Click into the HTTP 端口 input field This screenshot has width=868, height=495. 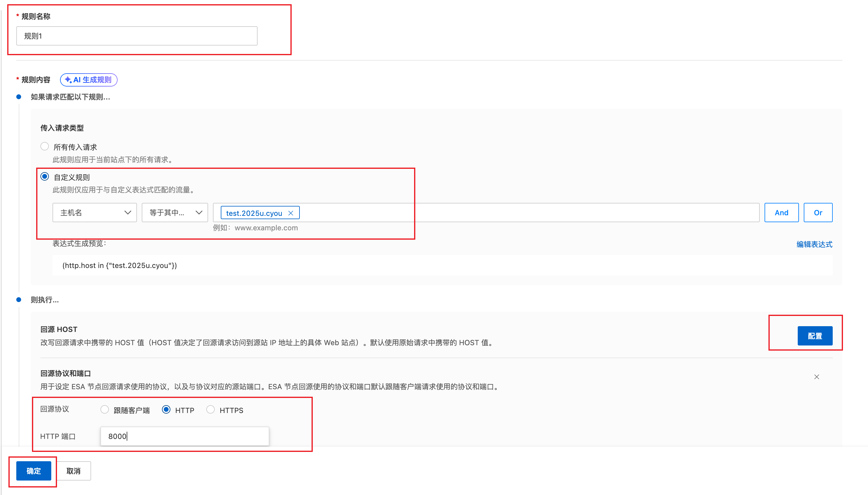point(185,436)
